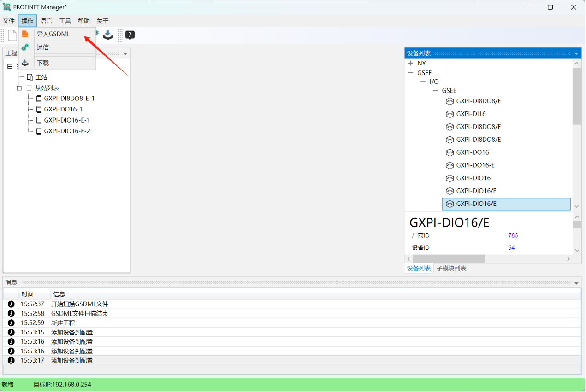Open the 帮助 menu

[x=84, y=21]
